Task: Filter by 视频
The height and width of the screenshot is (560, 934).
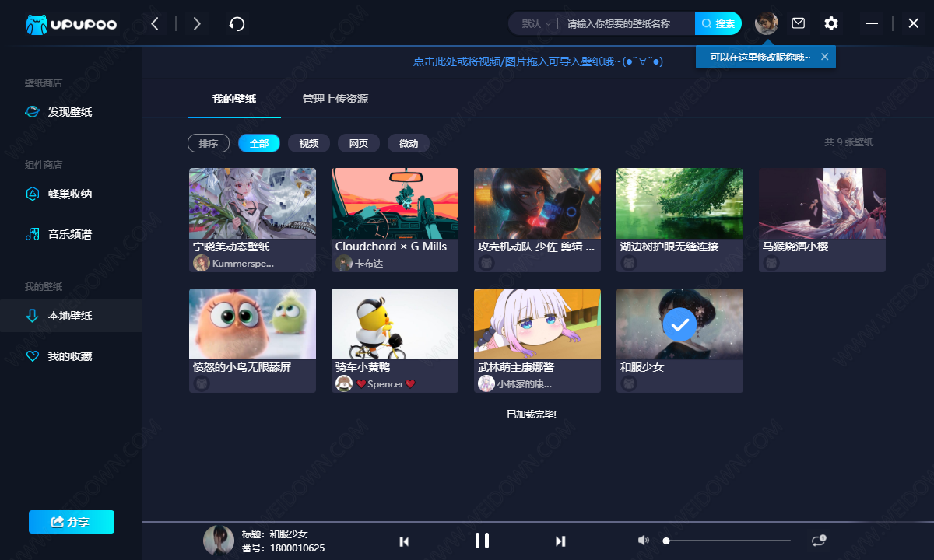Action: (x=309, y=143)
